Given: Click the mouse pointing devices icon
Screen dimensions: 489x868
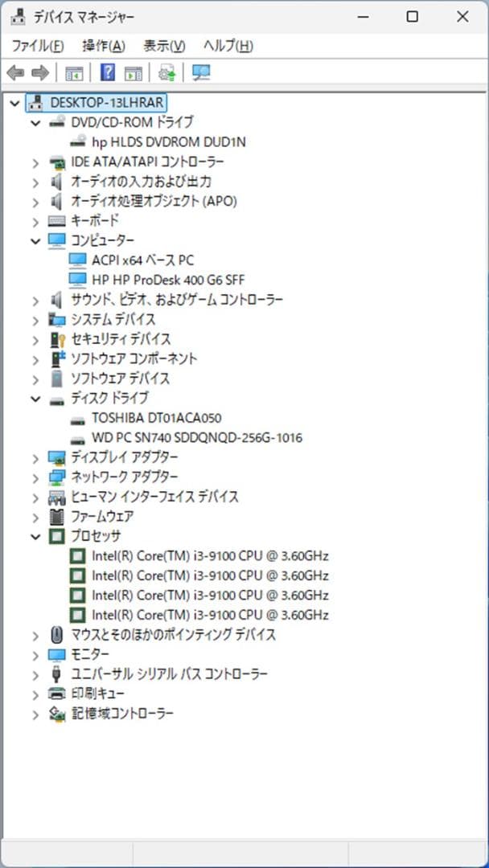Looking at the screenshot, I should pos(57,634).
